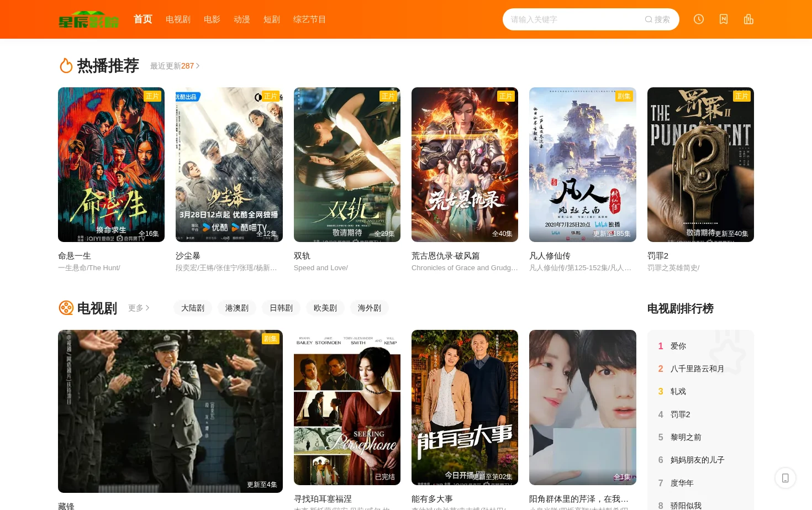Viewport: 812px width, 510px height.
Task: Click the Speed and Love/ subtitle
Action: [321, 268]
